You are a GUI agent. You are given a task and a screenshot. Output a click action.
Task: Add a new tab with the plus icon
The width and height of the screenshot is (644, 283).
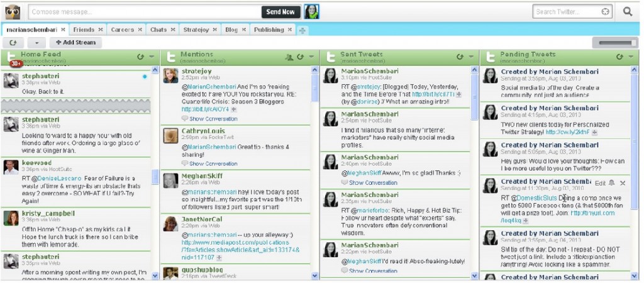[302, 30]
